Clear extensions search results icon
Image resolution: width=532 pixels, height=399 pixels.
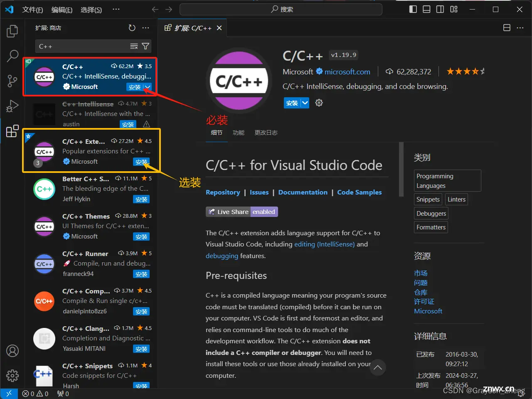pyautogui.click(x=134, y=46)
